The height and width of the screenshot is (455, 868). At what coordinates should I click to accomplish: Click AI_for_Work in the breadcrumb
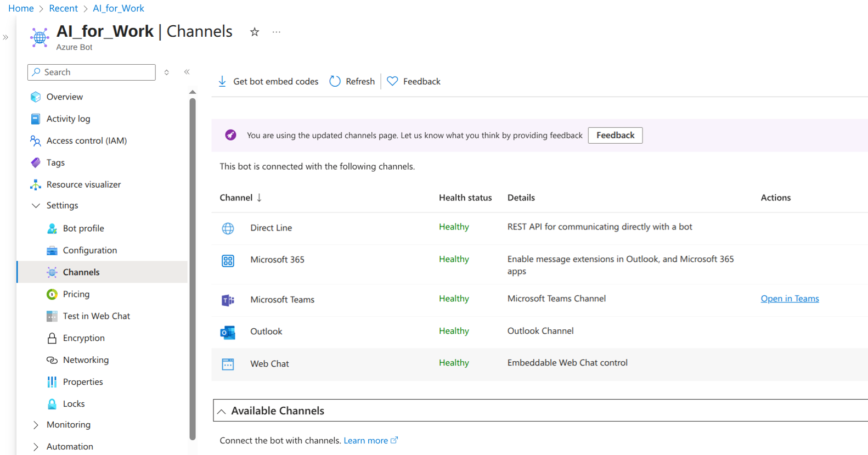(x=119, y=8)
